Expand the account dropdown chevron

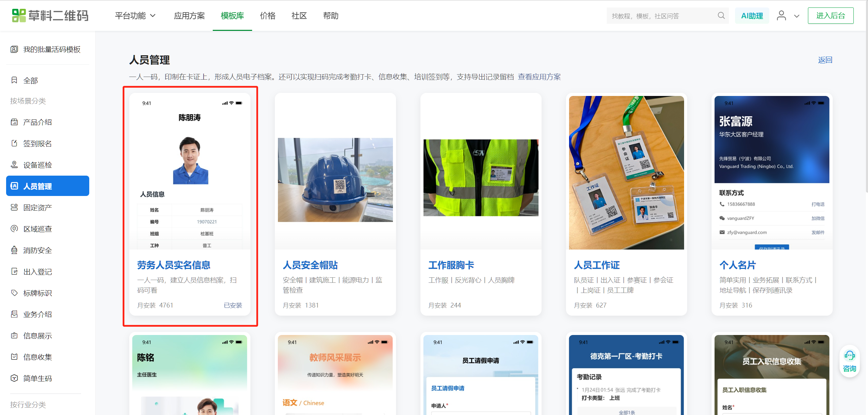coord(797,16)
